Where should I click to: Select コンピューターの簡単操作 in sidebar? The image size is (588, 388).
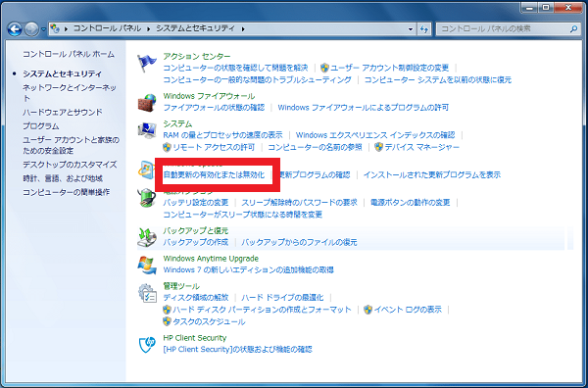[x=66, y=192]
